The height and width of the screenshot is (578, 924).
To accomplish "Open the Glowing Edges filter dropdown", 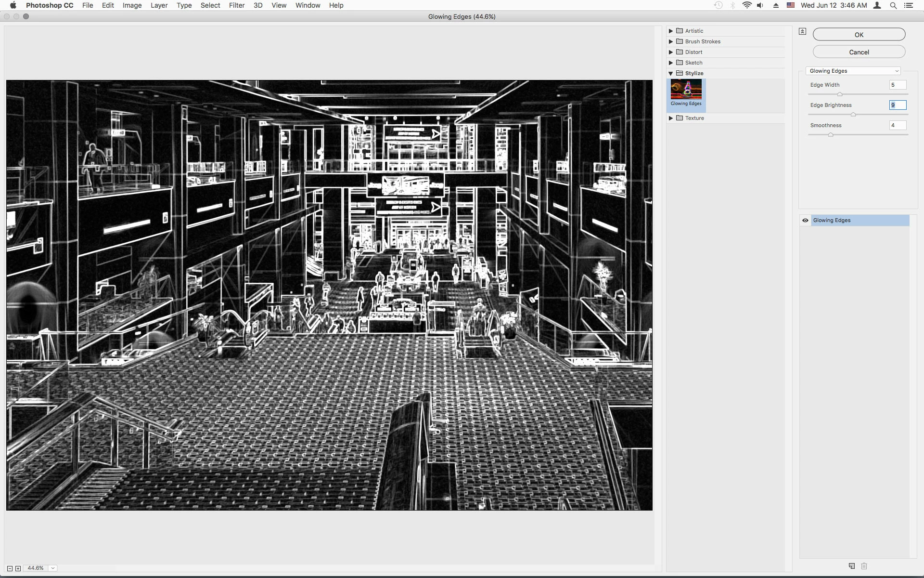I will (x=853, y=71).
